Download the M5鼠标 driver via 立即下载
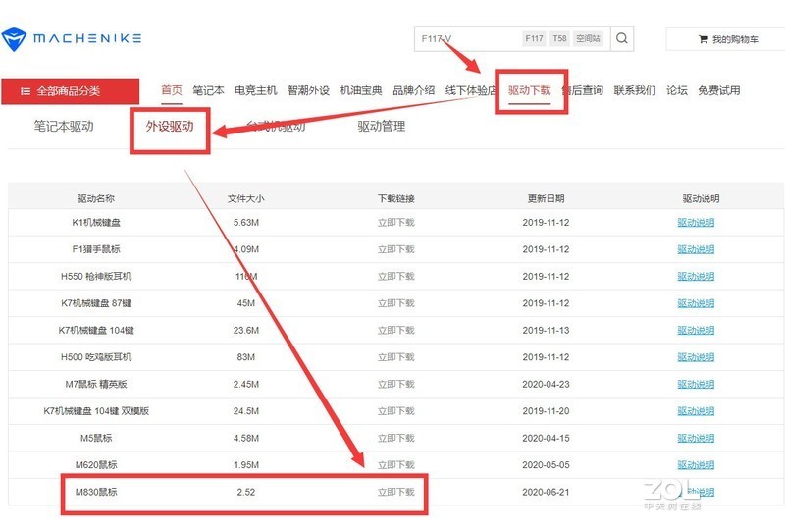The width and height of the screenshot is (785, 532). 396,439
